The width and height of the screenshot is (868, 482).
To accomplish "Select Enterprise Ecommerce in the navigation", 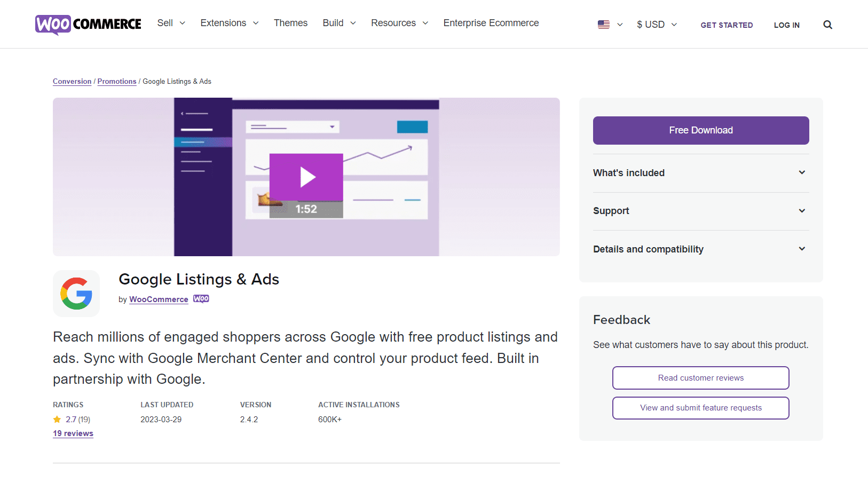I will point(491,23).
